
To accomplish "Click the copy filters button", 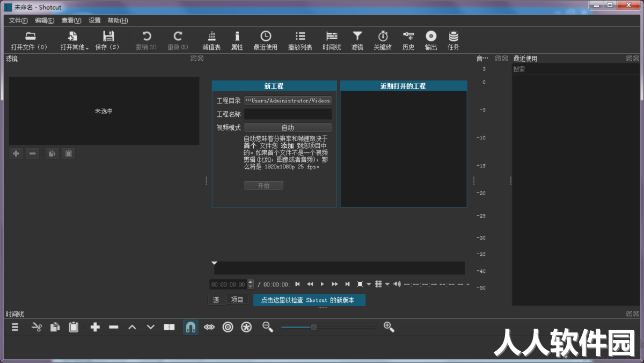I will click(x=52, y=154).
